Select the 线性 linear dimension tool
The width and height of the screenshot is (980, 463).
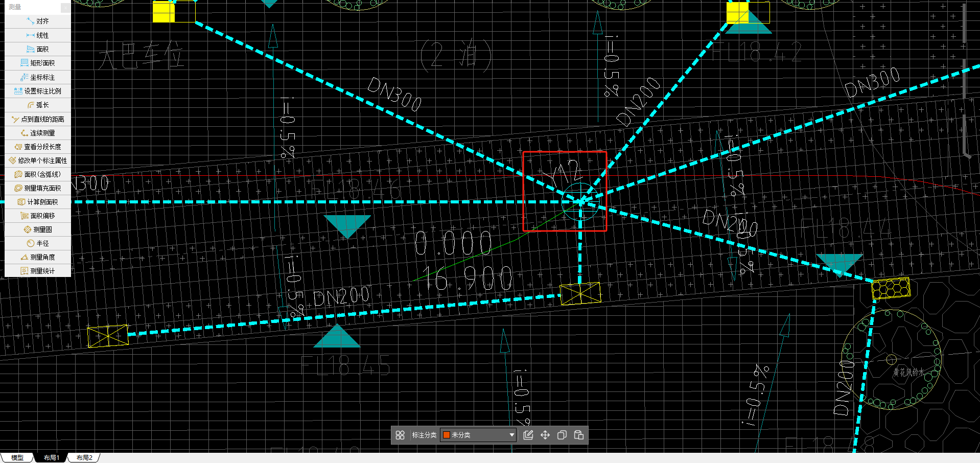(x=38, y=35)
